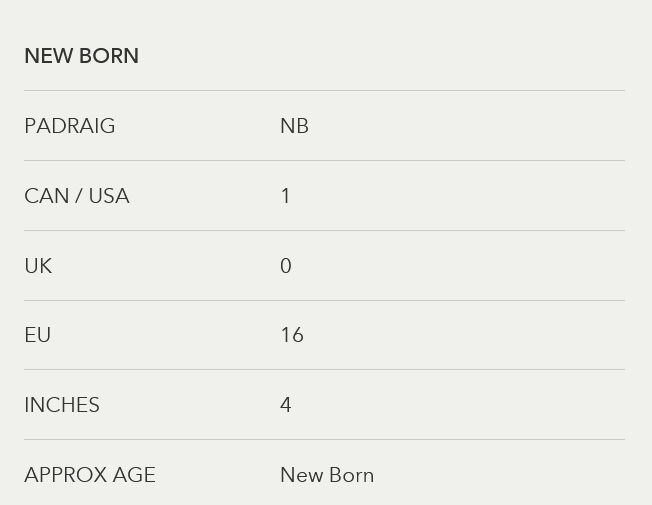The height and width of the screenshot is (505, 652).
Task: Click the EU size value 16
Action: tap(291, 335)
